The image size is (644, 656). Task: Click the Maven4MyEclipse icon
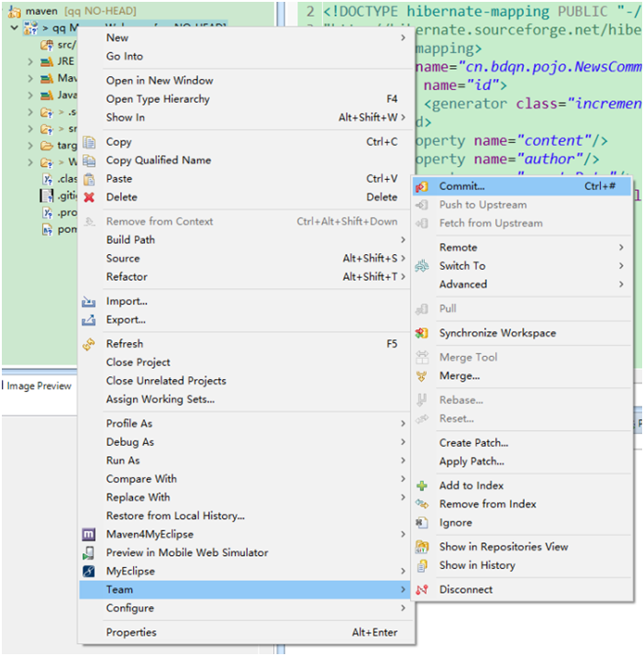(89, 535)
